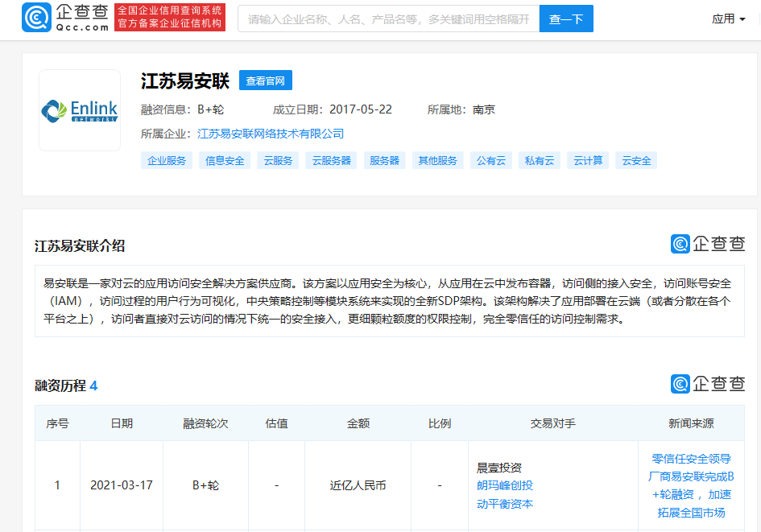Click the 新闻来源 column header
Image resolution: width=761 pixels, height=532 pixels.
pos(691,423)
